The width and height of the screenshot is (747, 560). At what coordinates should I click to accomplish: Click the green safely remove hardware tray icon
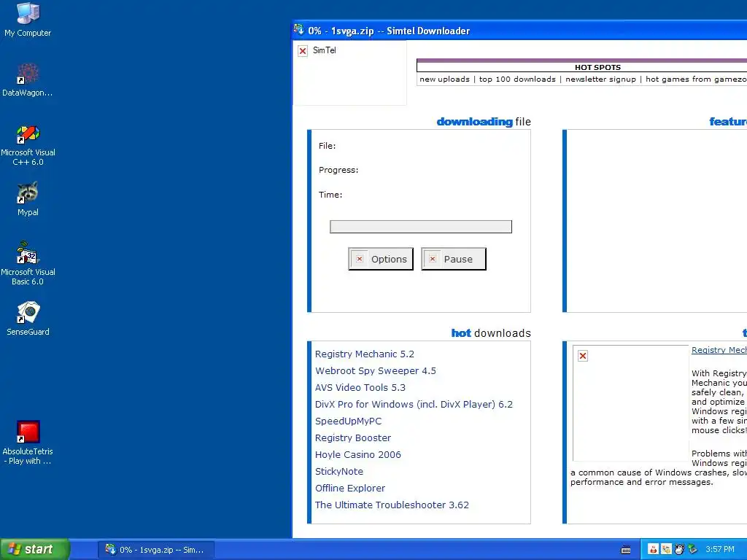click(x=693, y=550)
